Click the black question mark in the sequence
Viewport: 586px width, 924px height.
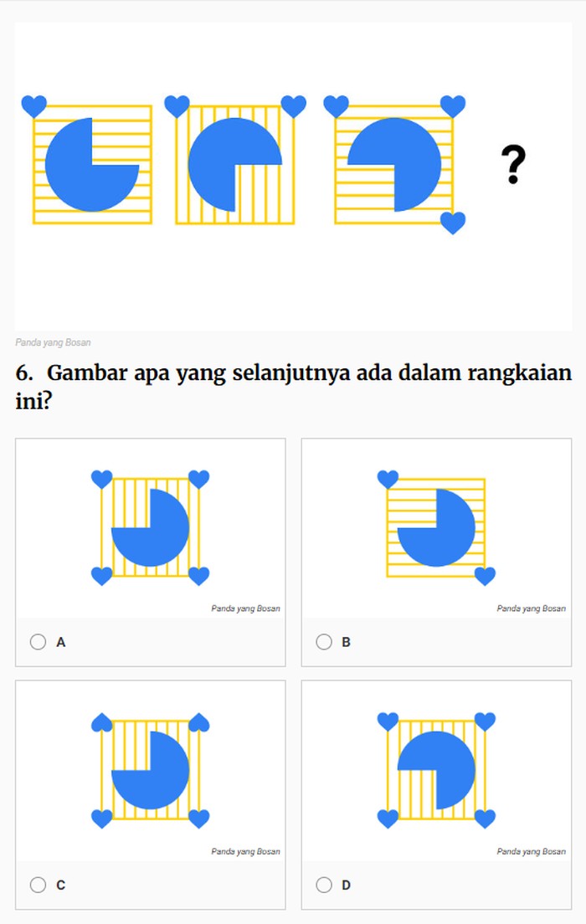pos(514,165)
